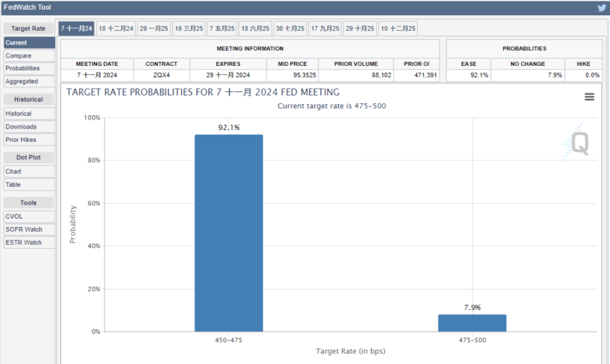Click the 29 十一月 2024 expires cell
The height and width of the screenshot is (364, 610).
(x=228, y=75)
